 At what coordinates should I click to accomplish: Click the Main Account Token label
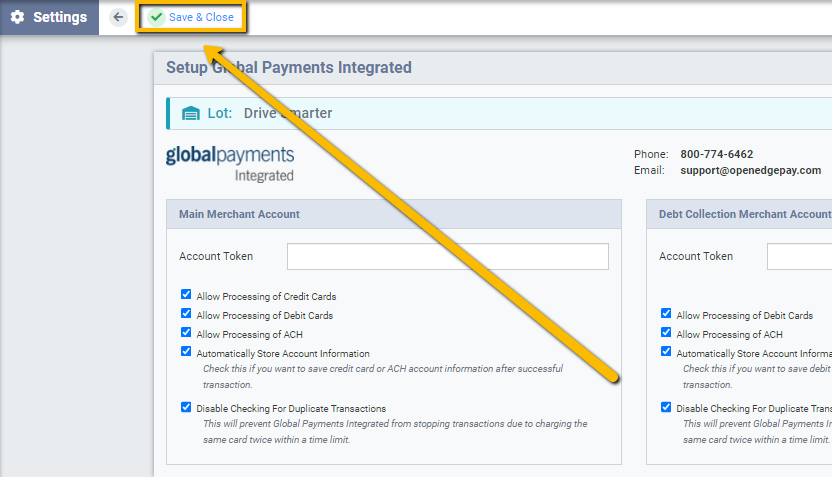point(216,256)
